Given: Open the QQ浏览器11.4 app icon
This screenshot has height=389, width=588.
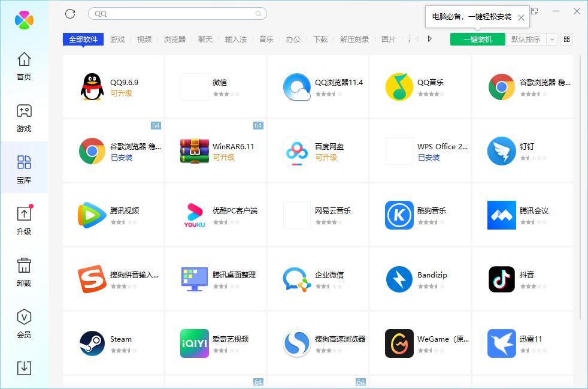Looking at the screenshot, I should coord(297,87).
